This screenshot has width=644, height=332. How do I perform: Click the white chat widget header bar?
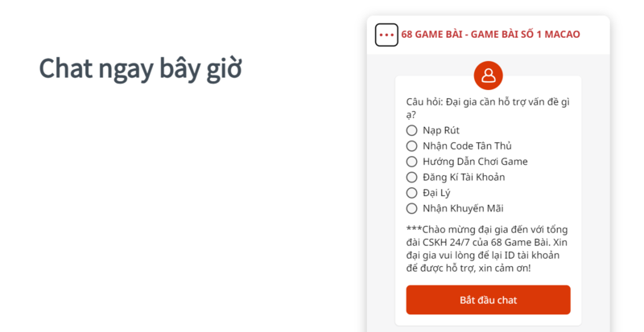pyautogui.click(x=594, y=35)
